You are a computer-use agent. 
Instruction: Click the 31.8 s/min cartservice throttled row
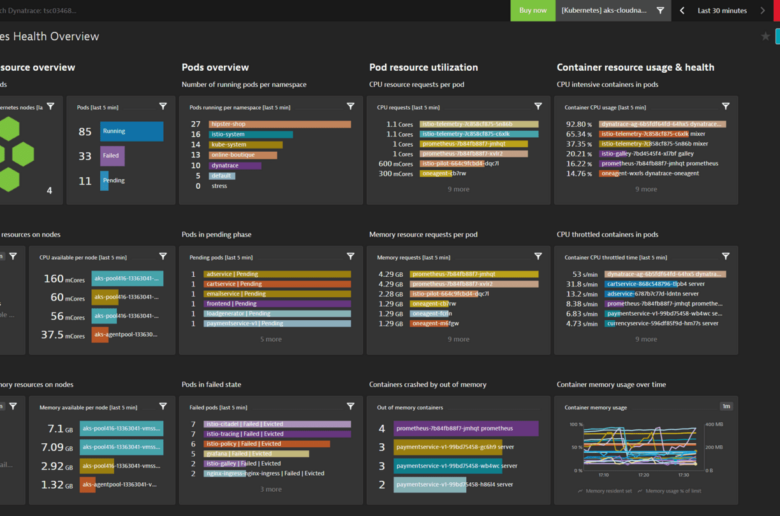coord(646,284)
